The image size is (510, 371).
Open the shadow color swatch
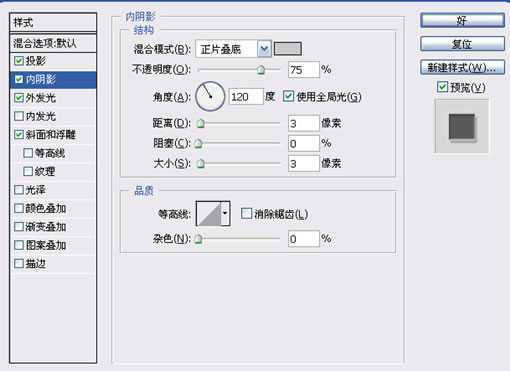tap(288, 49)
